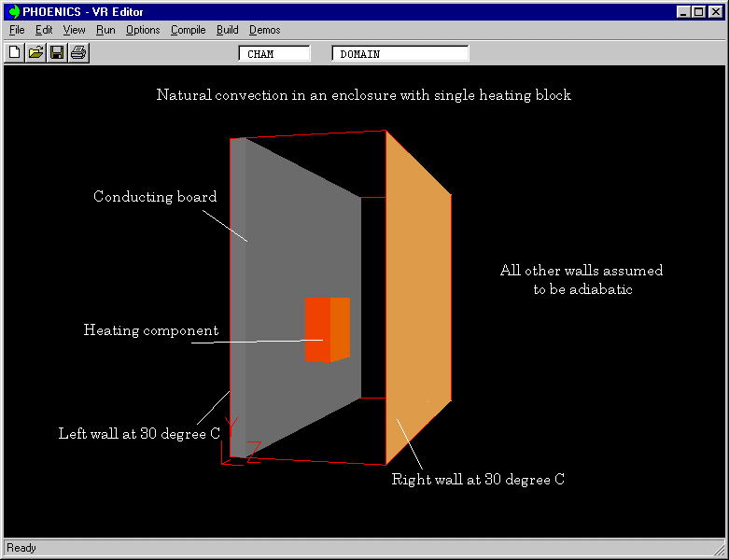Open a file using the folder icon
This screenshot has width=729, height=560.
pyautogui.click(x=35, y=53)
